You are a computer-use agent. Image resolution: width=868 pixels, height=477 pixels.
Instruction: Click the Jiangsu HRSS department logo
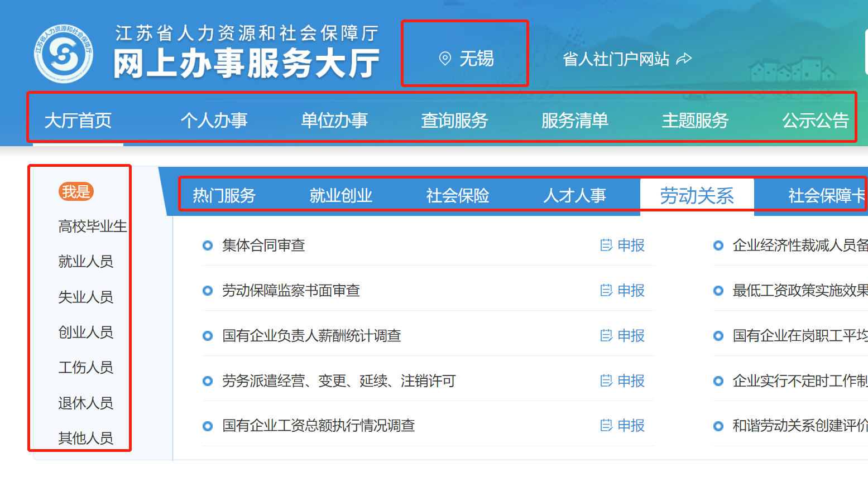(63, 54)
